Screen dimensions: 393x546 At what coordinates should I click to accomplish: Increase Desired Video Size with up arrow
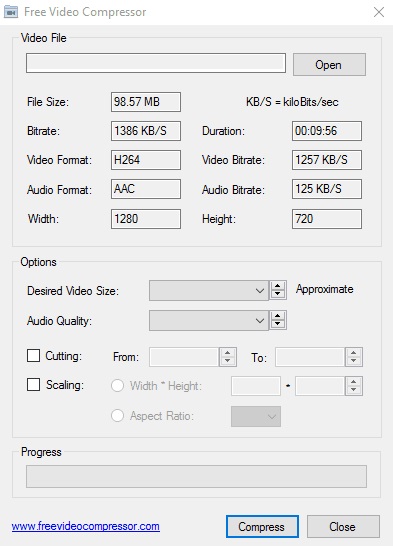278,286
